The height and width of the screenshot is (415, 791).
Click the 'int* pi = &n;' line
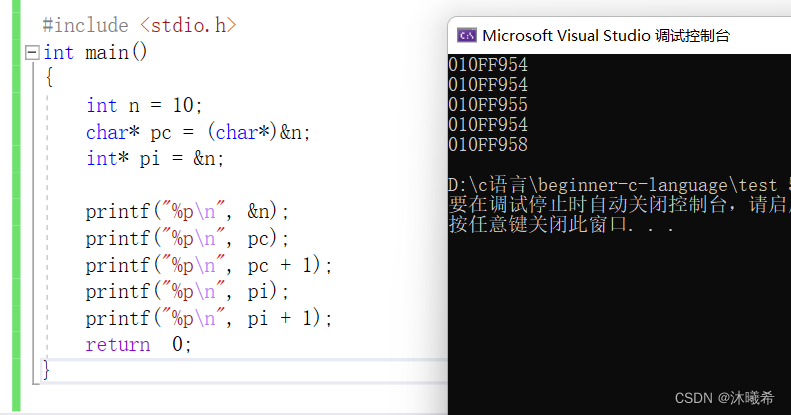tap(155, 159)
